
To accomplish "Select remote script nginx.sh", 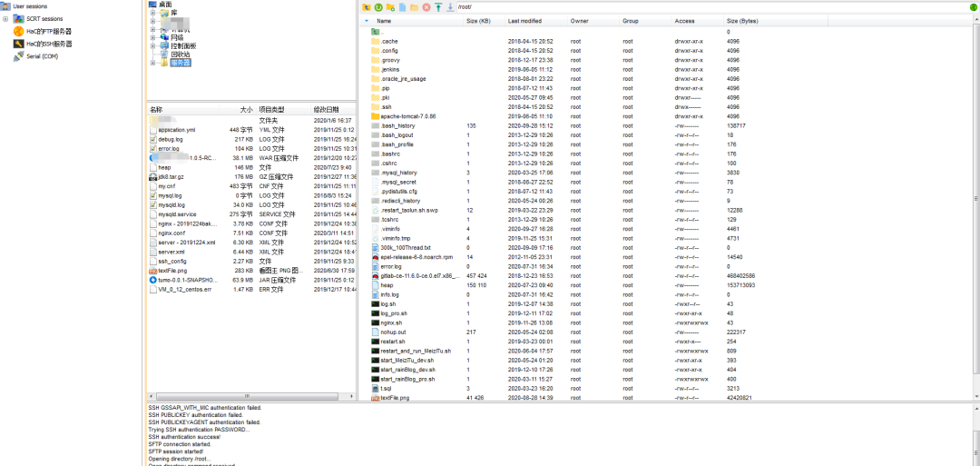I will click(x=386, y=322).
